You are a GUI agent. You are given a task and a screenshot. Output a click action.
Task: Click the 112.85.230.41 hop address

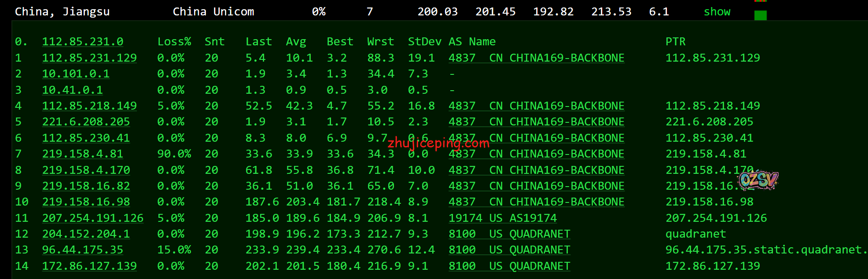coord(86,138)
